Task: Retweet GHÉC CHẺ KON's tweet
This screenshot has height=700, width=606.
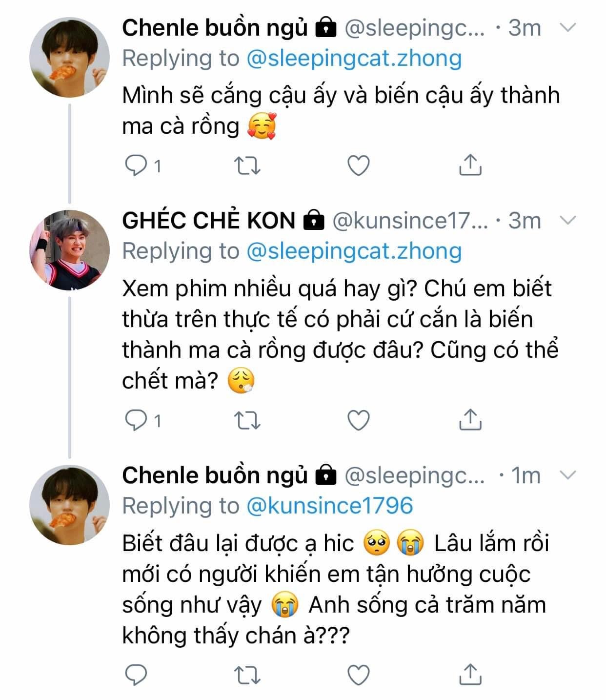Action: click(x=247, y=420)
